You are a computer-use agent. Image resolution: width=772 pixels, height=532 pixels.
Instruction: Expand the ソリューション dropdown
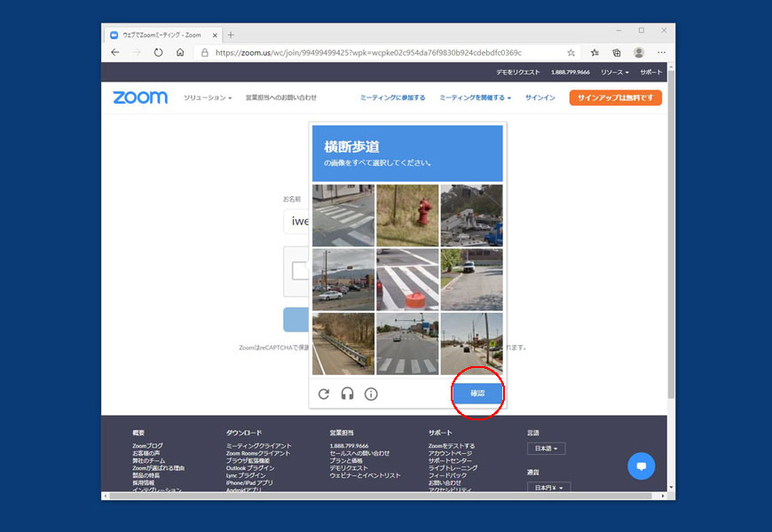(208, 98)
